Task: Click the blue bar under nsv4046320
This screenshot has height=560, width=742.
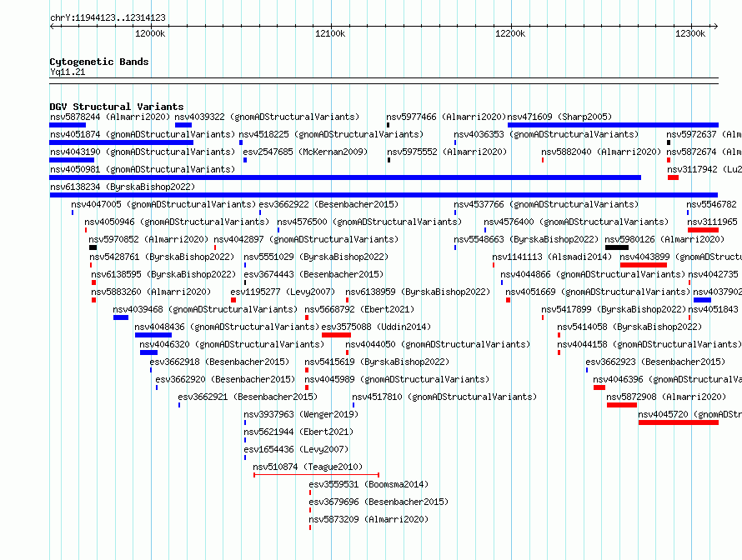Action: click(148, 352)
